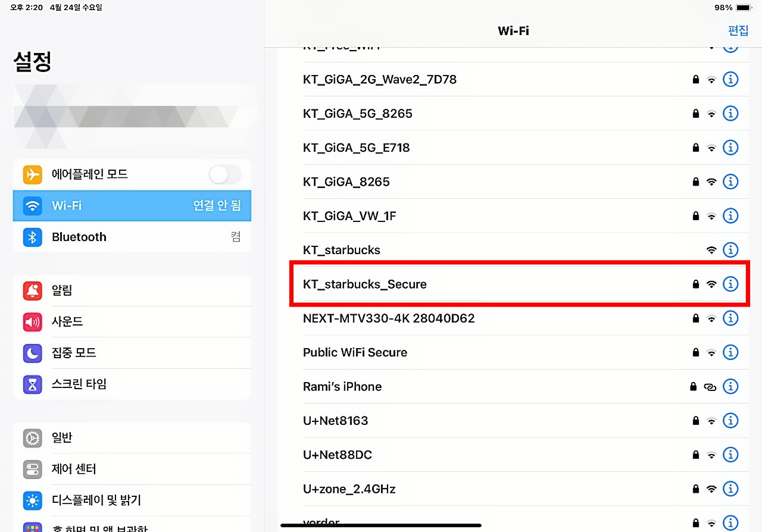Click the personal hotspot link icon on Rami's iPhone
This screenshot has height=532, width=762.
click(x=710, y=387)
